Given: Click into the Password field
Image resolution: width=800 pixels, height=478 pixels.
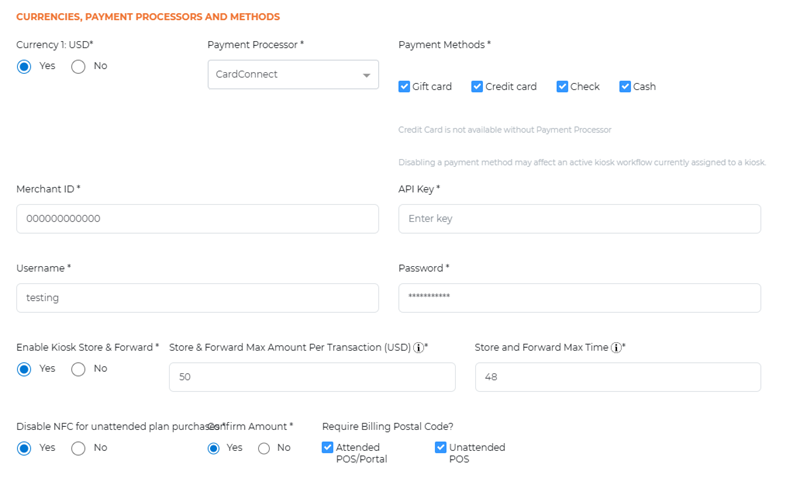Looking at the screenshot, I should pos(579,298).
